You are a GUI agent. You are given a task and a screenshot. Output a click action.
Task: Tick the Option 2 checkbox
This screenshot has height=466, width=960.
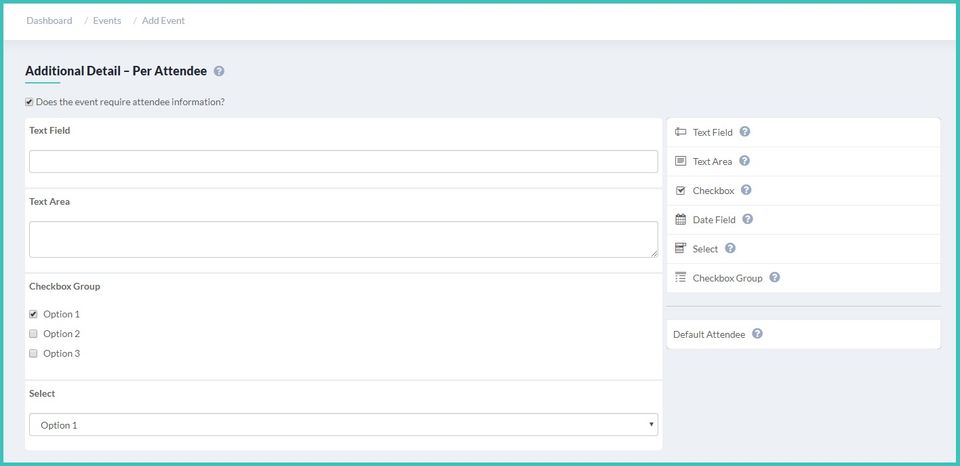click(33, 334)
